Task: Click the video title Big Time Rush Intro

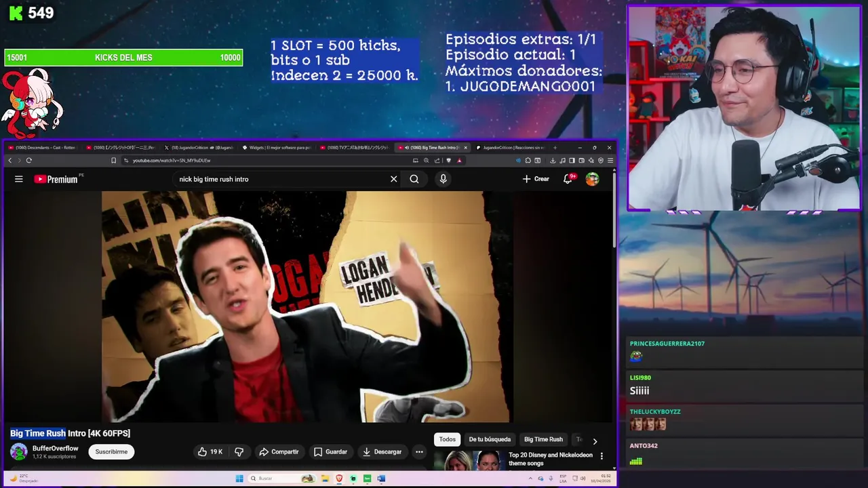Action: [x=71, y=433]
